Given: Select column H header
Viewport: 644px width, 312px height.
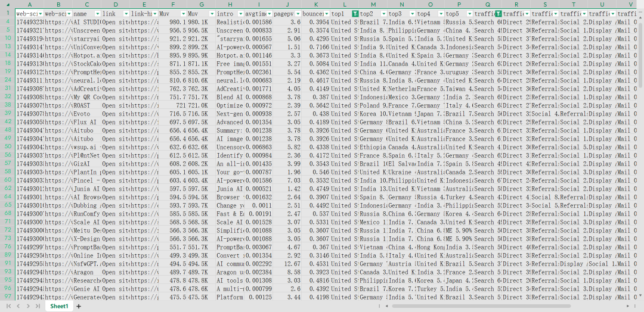Looking at the screenshot, I should [230, 4].
